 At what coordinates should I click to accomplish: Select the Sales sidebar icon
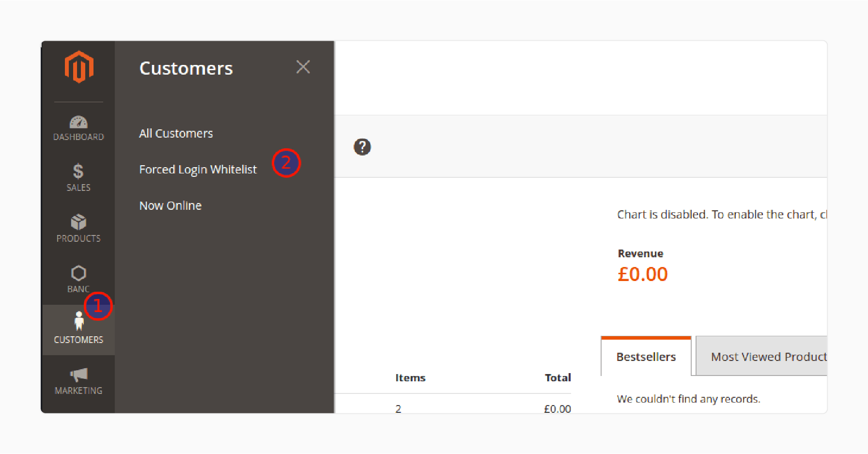click(x=78, y=178)
